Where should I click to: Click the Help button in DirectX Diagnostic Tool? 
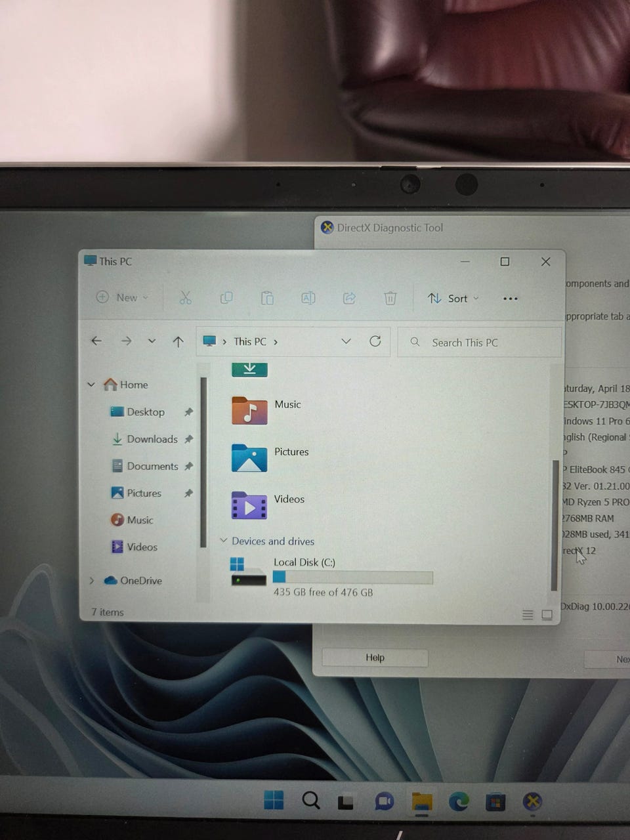(x=375, y=658)
